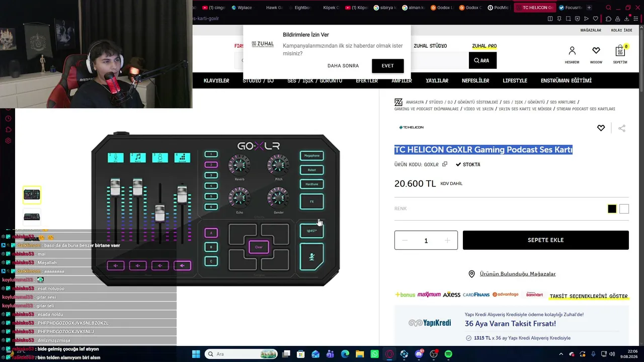Show Taksit Seçeneklerini Göster installment options
The image size is (644, 362).
pyautogui.click(x=589, y=296)
